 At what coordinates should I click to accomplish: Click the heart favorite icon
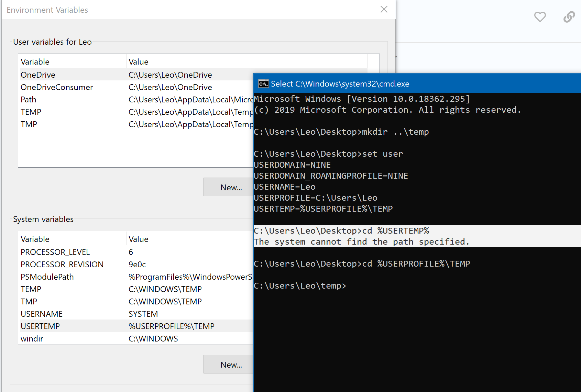coord(540,16)
